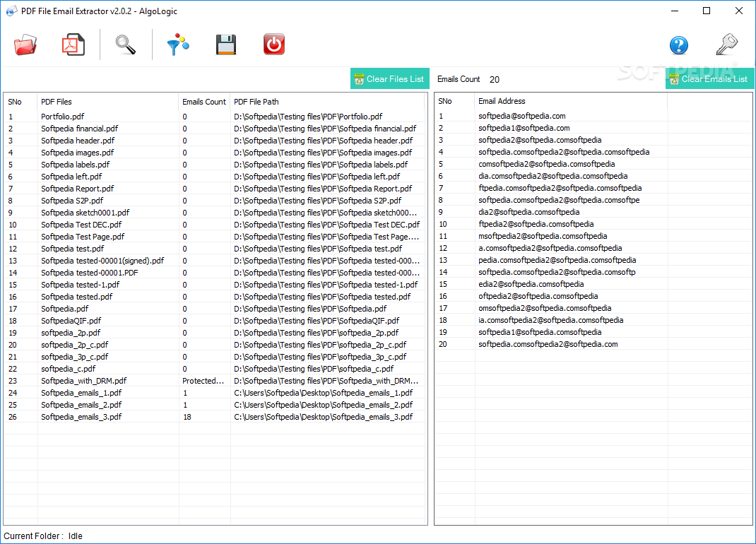
Task: Save emails with the floppy disk icon
Action: (x=225, y=45)
